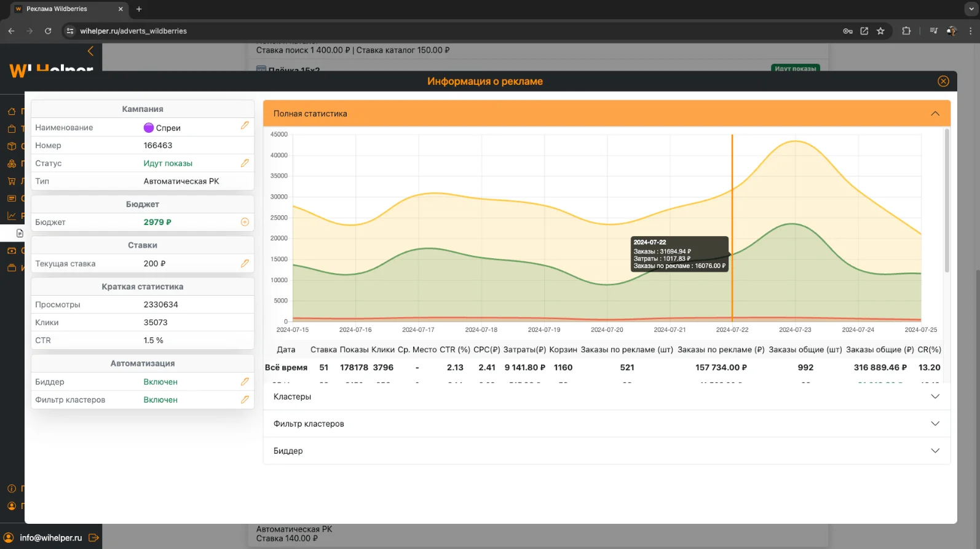Collapse the sidebar with left chevron
Viewport: 980px width, 549px height.
coord(90,51)
